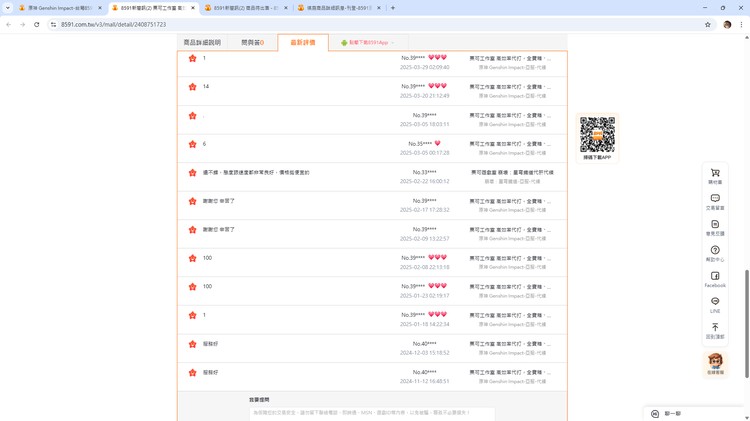Switch to the 商品詳細說明 tab
Image resolution: width=750 pixels, height=421 pixels.
click(x=202, y=43)
